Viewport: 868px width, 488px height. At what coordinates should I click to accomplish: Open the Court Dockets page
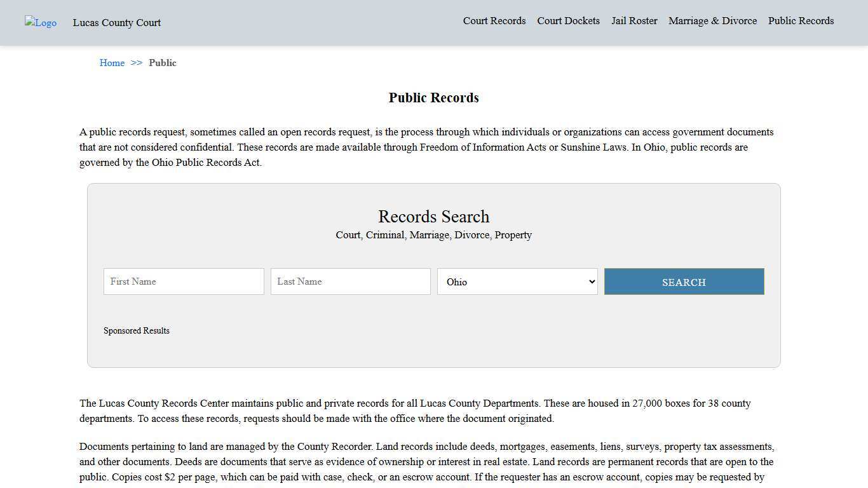568,21
